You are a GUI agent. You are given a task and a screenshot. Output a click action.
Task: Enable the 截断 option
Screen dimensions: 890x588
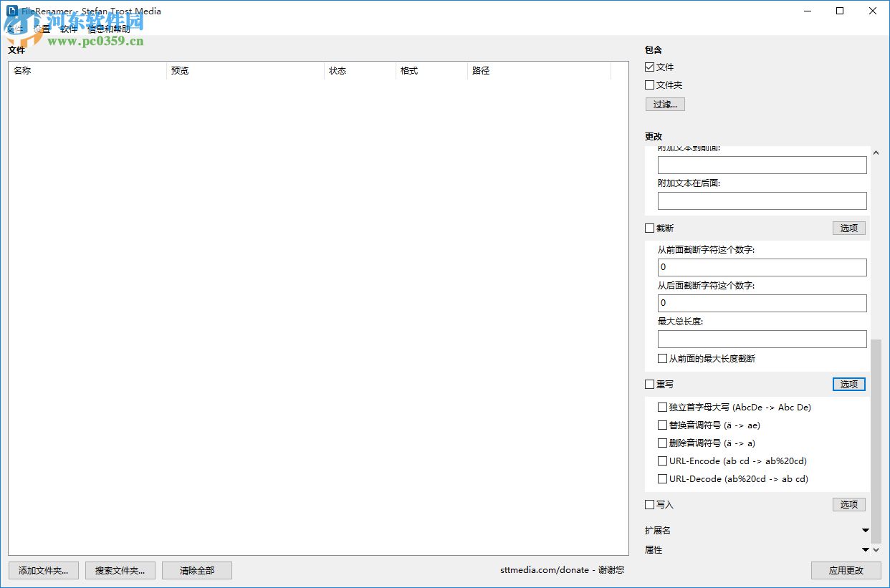[649, 228]
